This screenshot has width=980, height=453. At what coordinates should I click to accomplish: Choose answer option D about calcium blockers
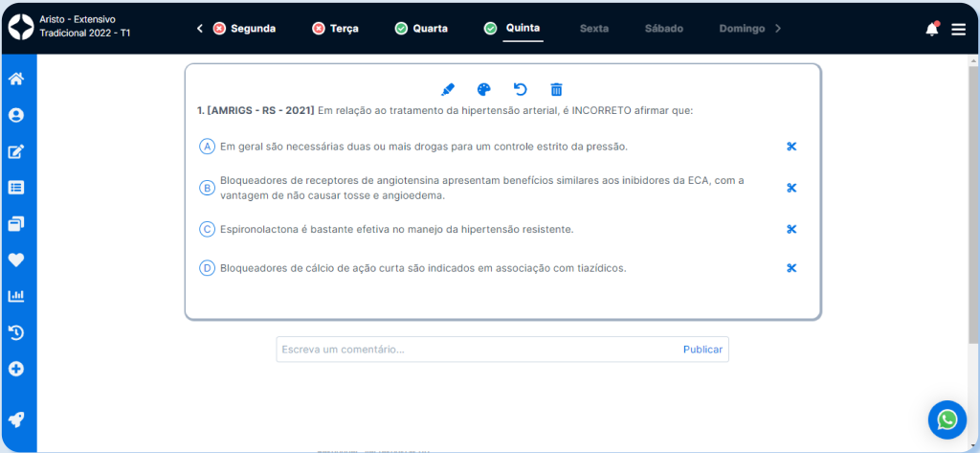(x=207, y=268)
